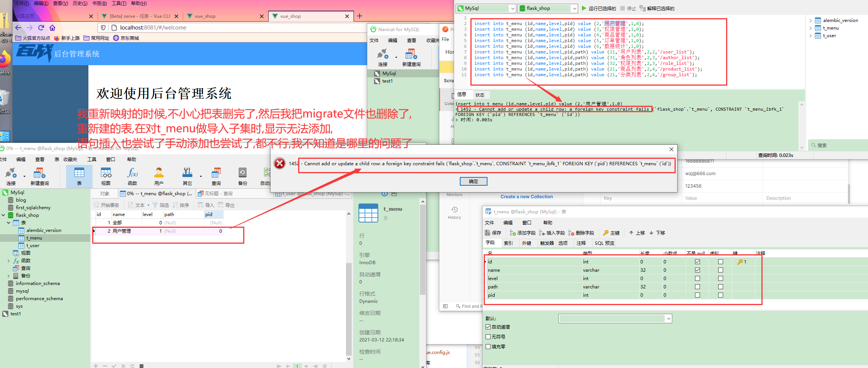This screenshot has height=368, width=868.
Task: Toggle 不是 null checkbox for path field
Action: 697,287
